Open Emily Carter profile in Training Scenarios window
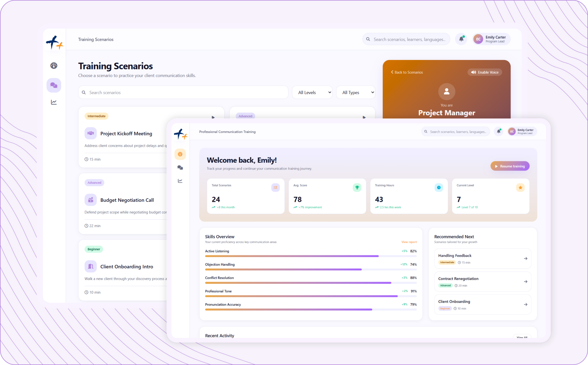The image size is (588, 365). click(491, 39)
